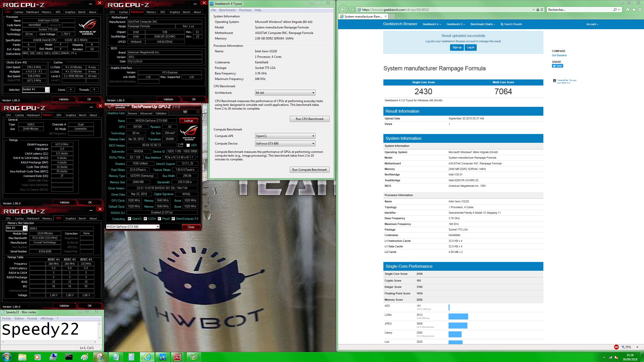The width and height of the screenshot is (644, 362).
Task: Click the Lookup button in GPU-Z
Action: [188, 121]
